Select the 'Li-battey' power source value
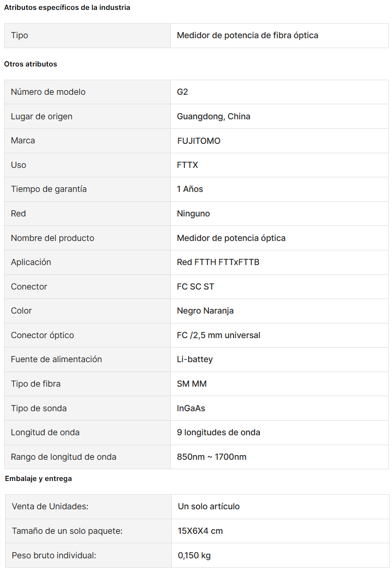This screenshot has width=392, height=572. 195,359
